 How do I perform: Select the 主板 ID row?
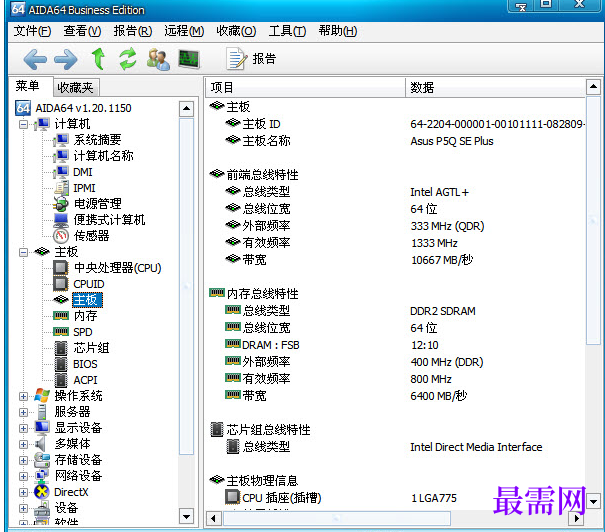pos(396,124)
